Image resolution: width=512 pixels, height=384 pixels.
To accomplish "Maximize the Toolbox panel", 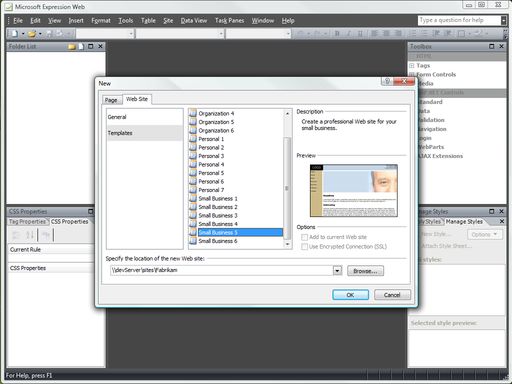I will click(492, 46).
